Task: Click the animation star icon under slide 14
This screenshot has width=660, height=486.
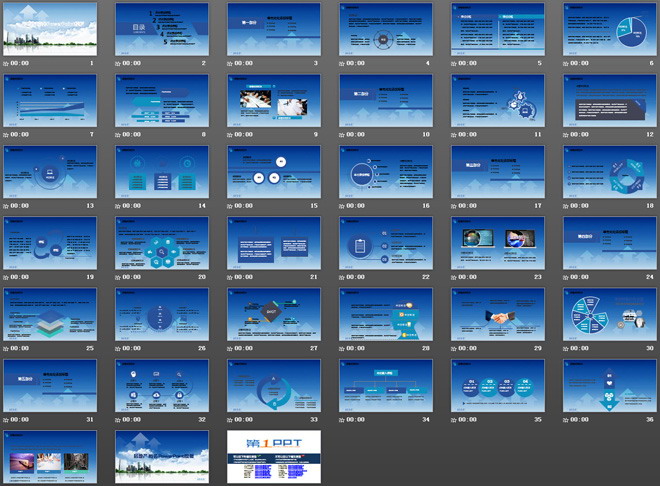Action: click(120, 207)
